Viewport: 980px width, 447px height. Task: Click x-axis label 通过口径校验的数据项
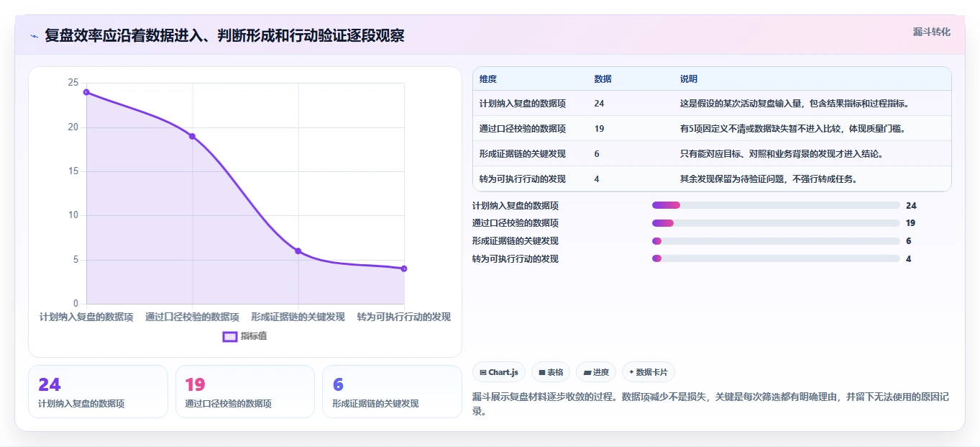pyautogui.click(x=192, y=317)
